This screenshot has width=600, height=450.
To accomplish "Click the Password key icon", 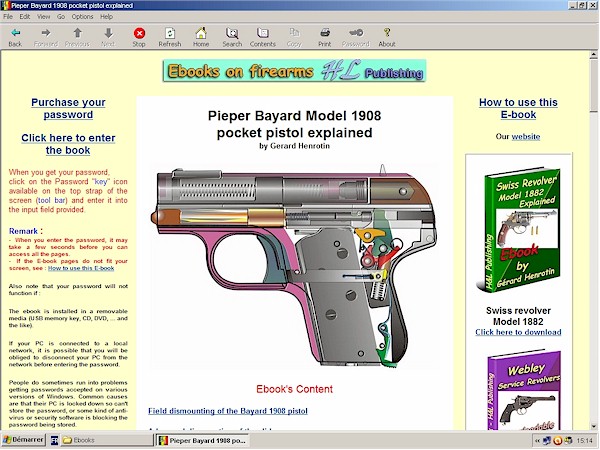I will click(x=356, y=33).
